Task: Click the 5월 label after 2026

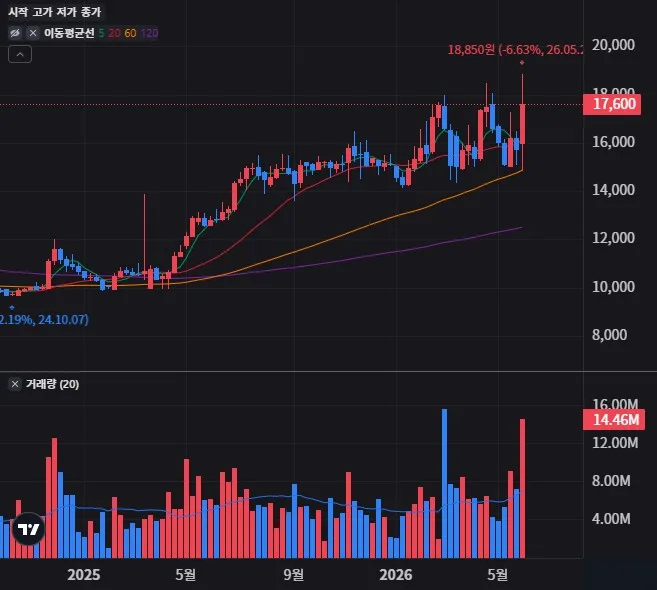Action: 498,574
